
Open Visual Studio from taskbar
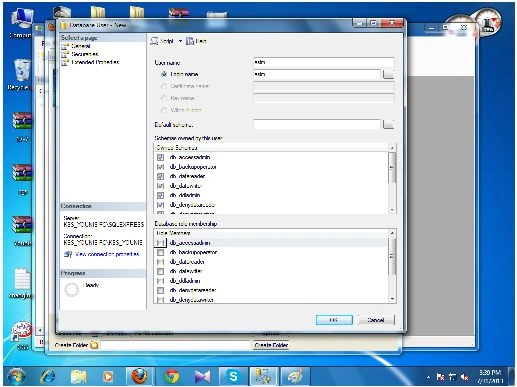click(203, 377)
